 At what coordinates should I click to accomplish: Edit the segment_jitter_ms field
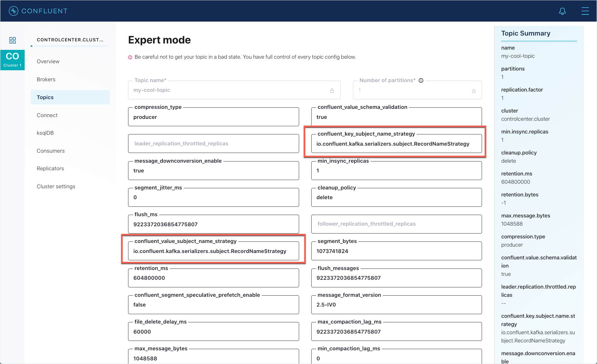[x=214, y=197]
